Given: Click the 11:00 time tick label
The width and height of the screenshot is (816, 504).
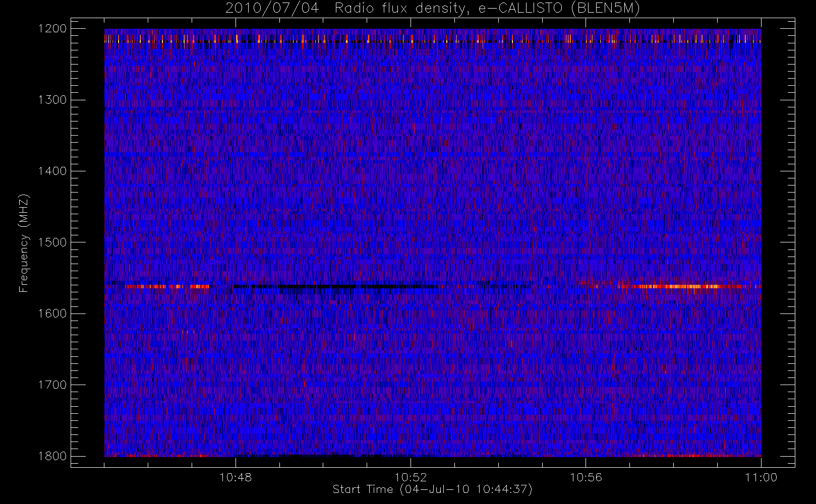Looking at the screenshot, I should click(761, 477).
